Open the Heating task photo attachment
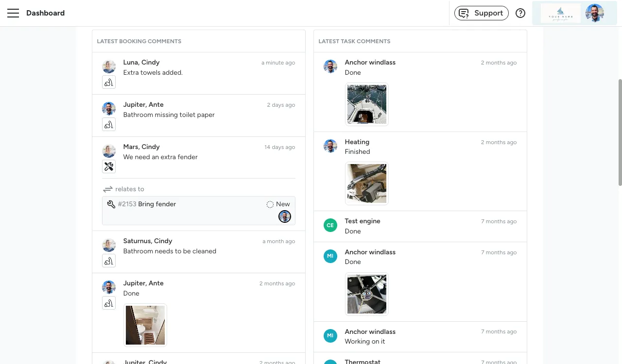The width and height of the screenshot is (622, 364). (366, 183)
